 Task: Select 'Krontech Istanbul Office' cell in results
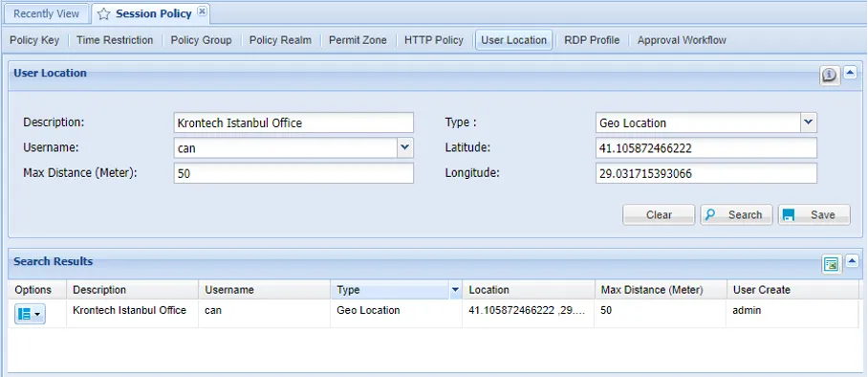[x=132, y=314]
